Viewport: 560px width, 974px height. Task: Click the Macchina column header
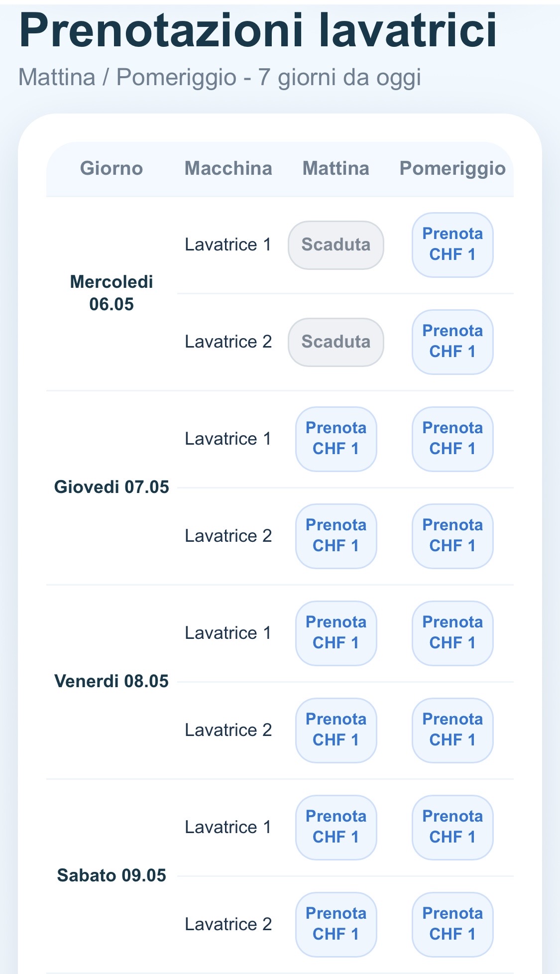click(228, 168)
